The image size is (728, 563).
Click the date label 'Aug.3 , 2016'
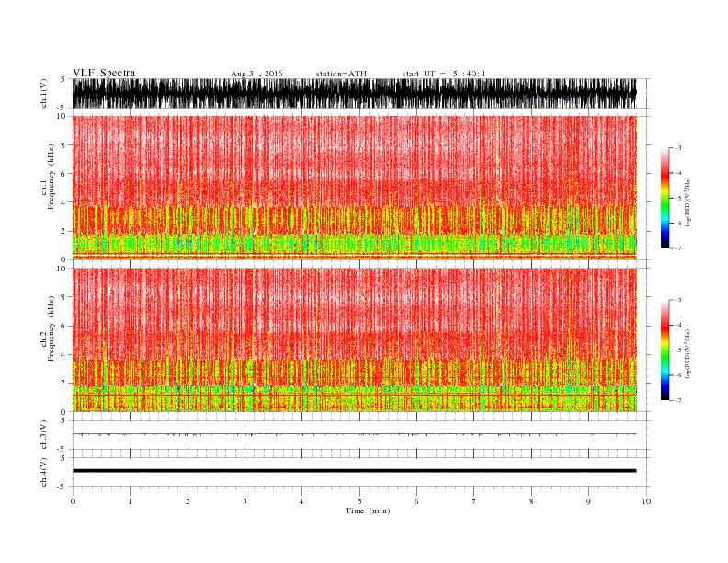(256, 74)
